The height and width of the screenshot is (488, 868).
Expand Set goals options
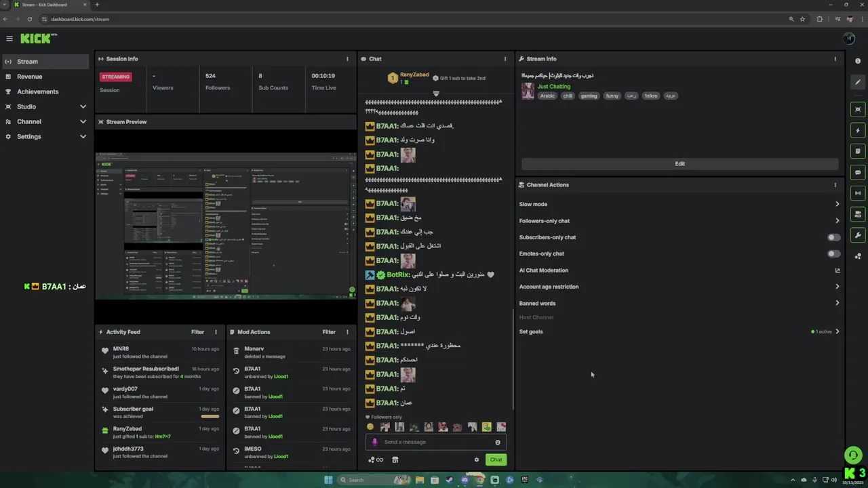point(837,331)
